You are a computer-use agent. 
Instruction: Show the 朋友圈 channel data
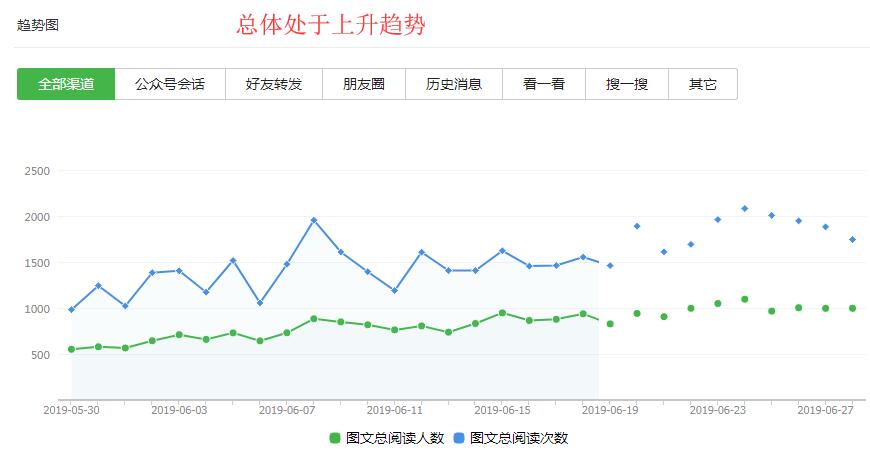pyautogui.click(x=363, y=84)
